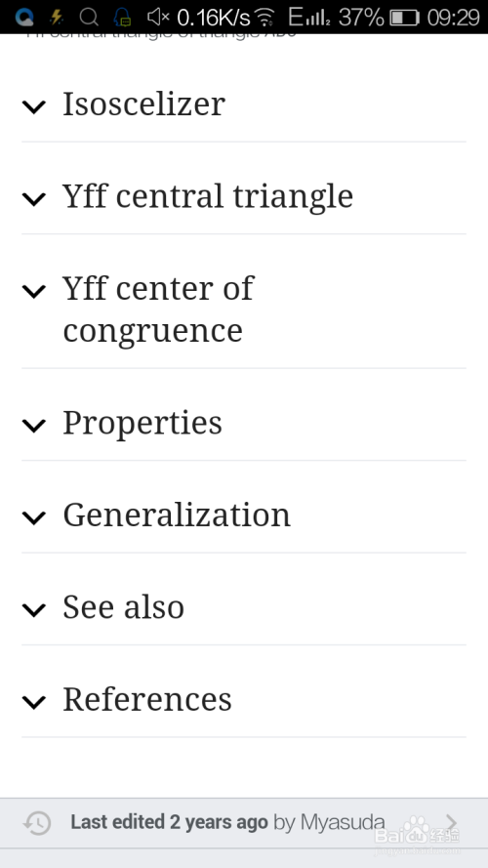Expand the Yff central triangle chevron

[x=34, y=199]
